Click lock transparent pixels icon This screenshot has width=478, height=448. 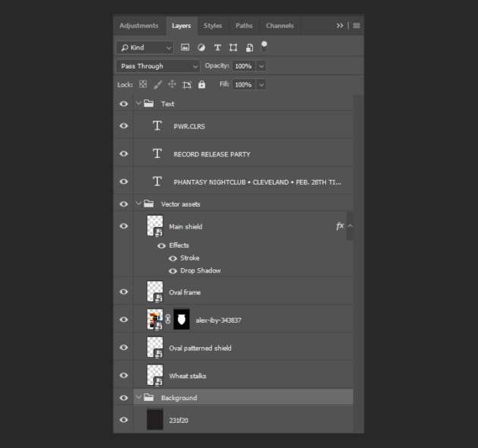pos(143,84)
